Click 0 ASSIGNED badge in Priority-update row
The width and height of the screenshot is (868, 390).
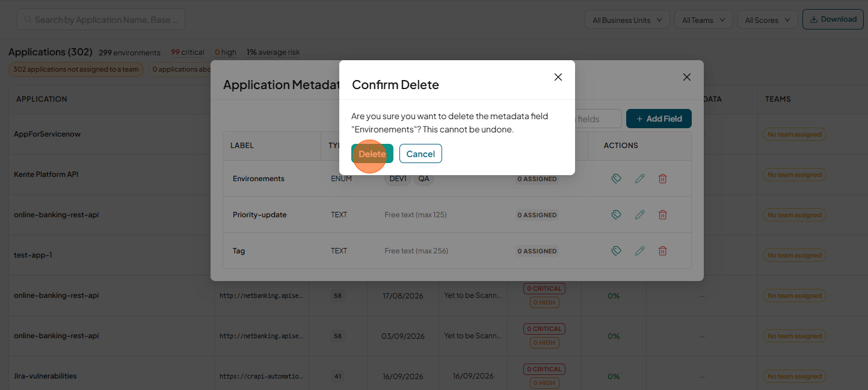point(537,215)
